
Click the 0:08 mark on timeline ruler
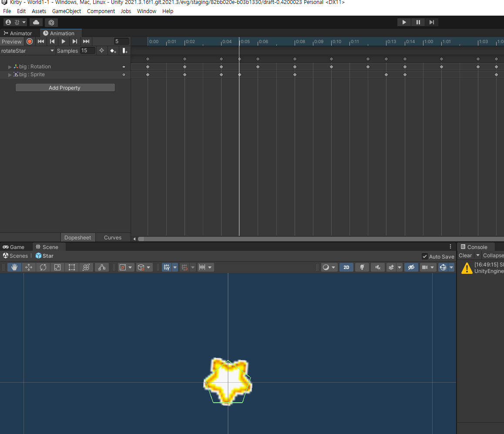[x=300, y=42]
